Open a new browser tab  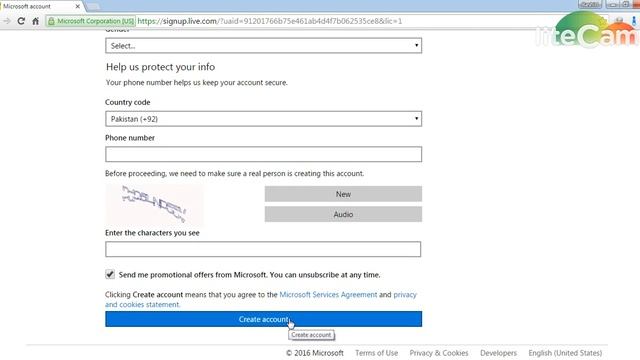[93, 7]
